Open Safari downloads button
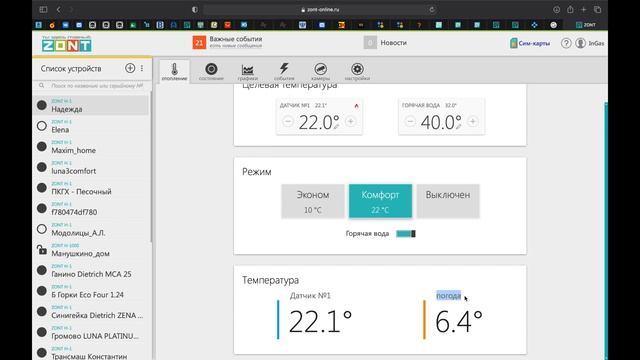 point(556,9)
